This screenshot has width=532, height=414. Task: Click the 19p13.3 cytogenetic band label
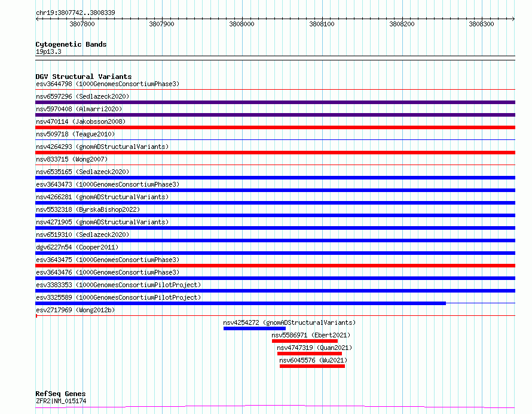[x=48, y=51]
